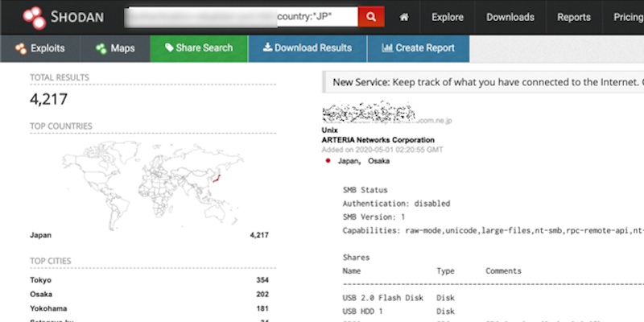
Task: Click the Shodan logo icon
Action: pos(34,18)
